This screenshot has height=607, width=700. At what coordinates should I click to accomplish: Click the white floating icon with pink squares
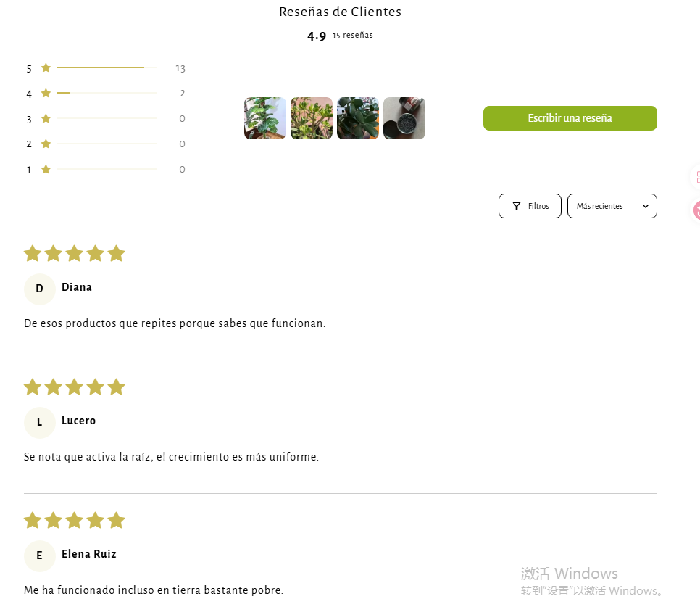(696, 177)
